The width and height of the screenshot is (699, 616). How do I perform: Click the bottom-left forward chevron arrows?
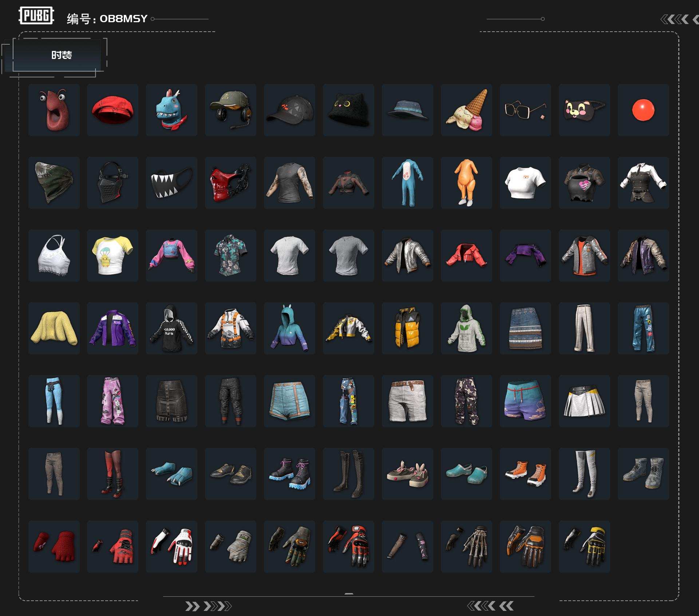208,606
